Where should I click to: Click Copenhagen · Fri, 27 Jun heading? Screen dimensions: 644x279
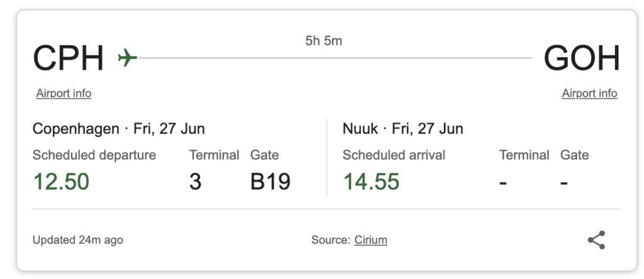pyautogui.click(x=119, y=129)
